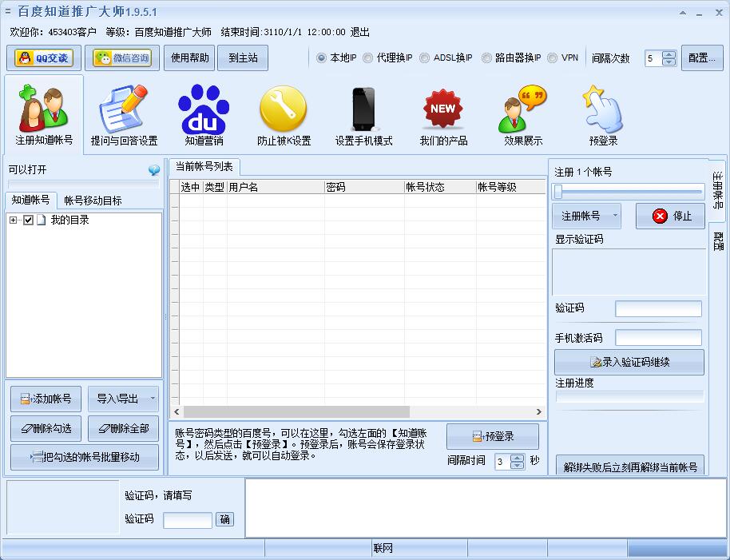Click the 注册进度 progress bar
The width and height of the screenshot is (730, 560).
[x=630, y=397]
